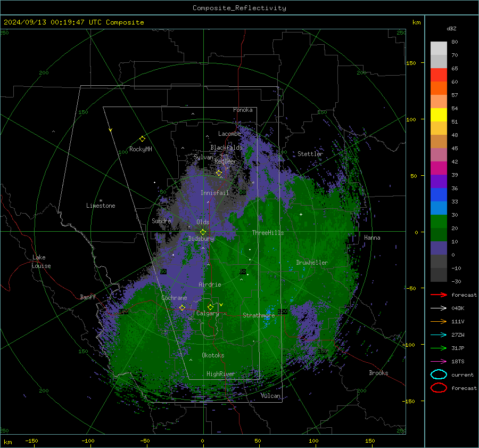The height and width of the screenshot is (448, 479).
Task: Click the Hanna label
Action: (372, 238)
